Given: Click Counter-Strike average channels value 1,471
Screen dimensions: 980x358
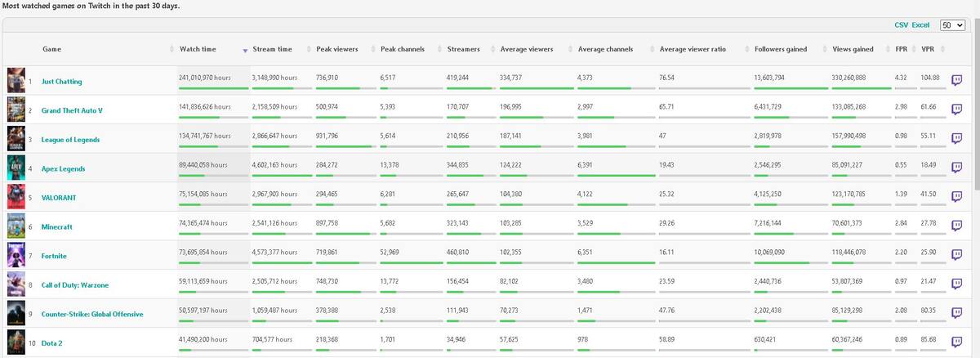Looking at the screenshot, I should (x=586, y=310).
